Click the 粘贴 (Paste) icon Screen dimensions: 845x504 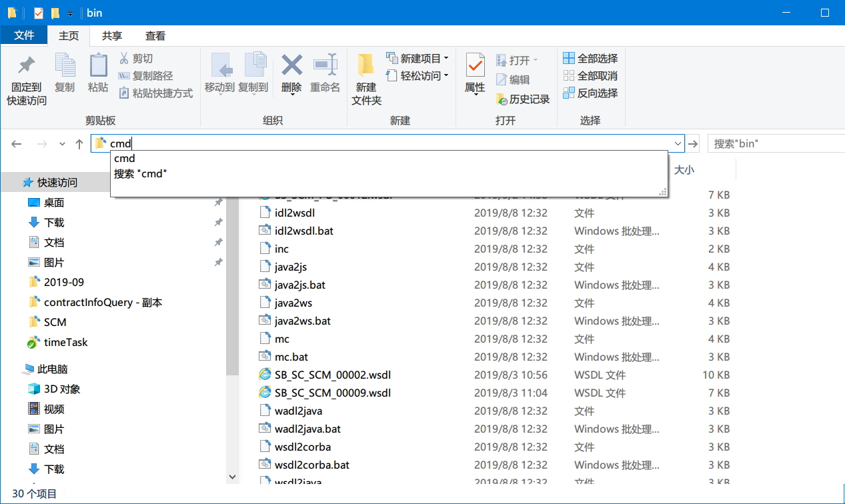[98, 73]
